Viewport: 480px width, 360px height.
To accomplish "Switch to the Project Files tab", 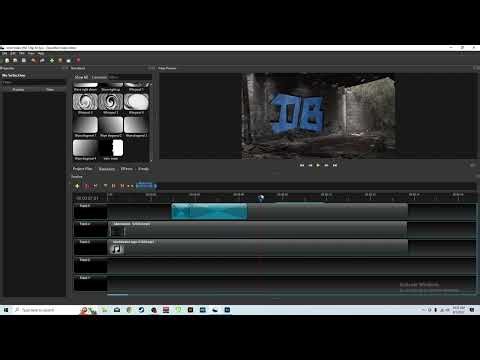I will [x=83, y=169].
